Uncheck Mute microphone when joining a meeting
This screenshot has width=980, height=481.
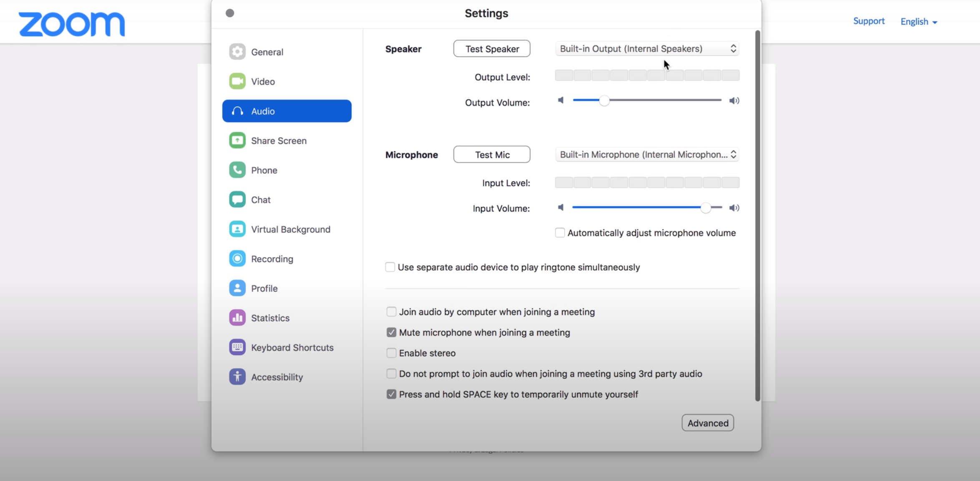[x=391, y=332]
